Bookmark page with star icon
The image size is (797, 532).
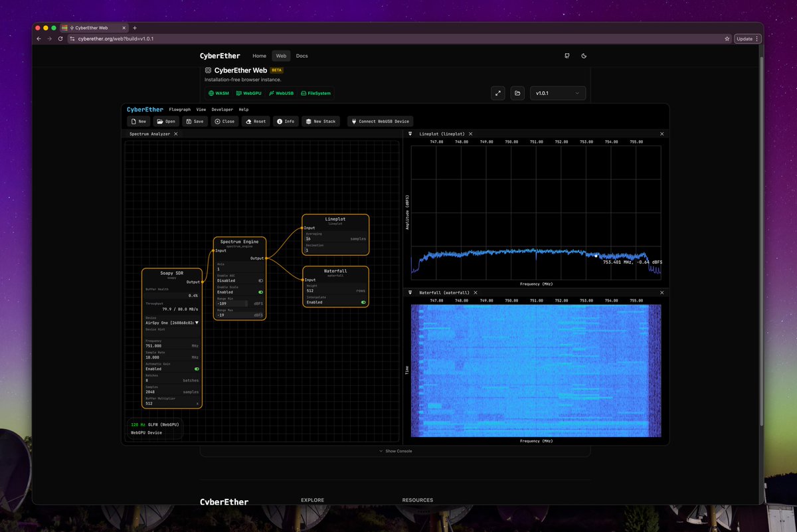point(727,39)
